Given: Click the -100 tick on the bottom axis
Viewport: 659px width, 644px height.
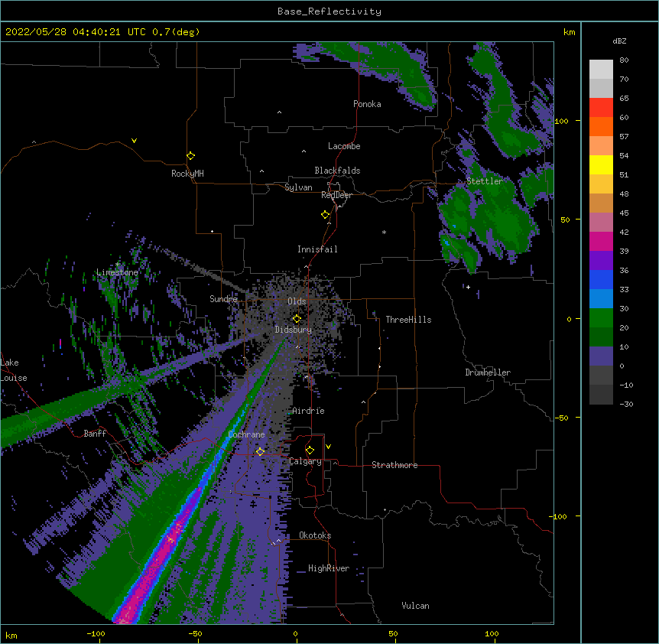Looking at the screenshot, I should coord(96,633).
